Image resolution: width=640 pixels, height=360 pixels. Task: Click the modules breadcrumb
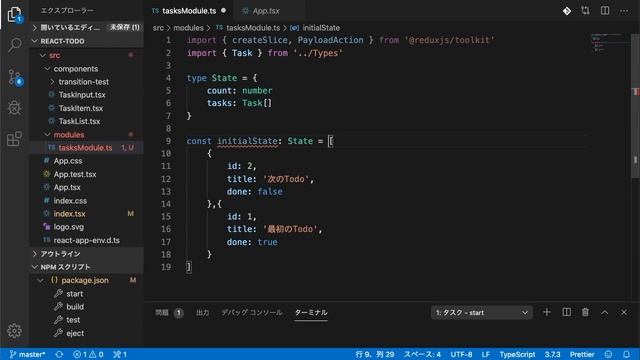tap(188, 28)
